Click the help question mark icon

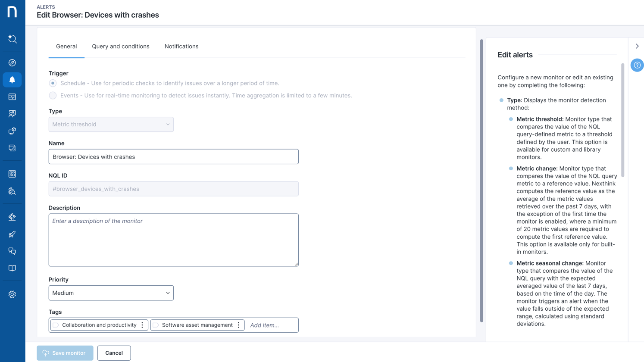click(637, 65)
